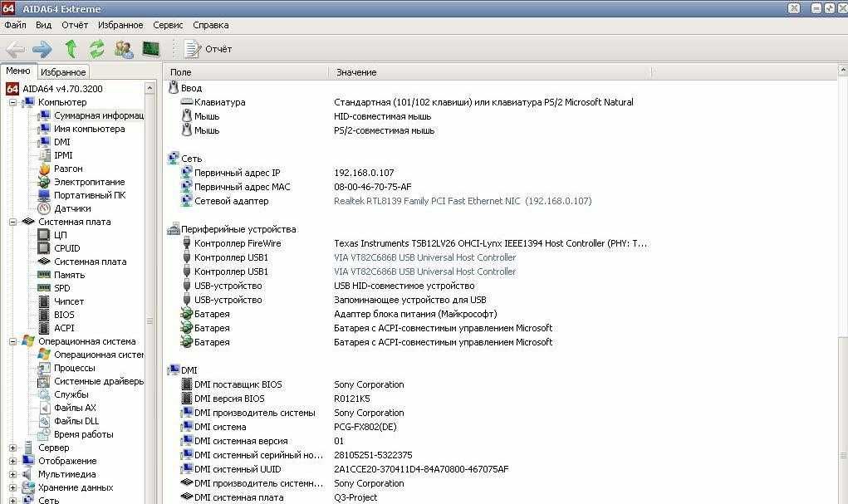Click the Портативный ПК icon
The height and width of the screenshot is (504, 848).
[44, 195]
